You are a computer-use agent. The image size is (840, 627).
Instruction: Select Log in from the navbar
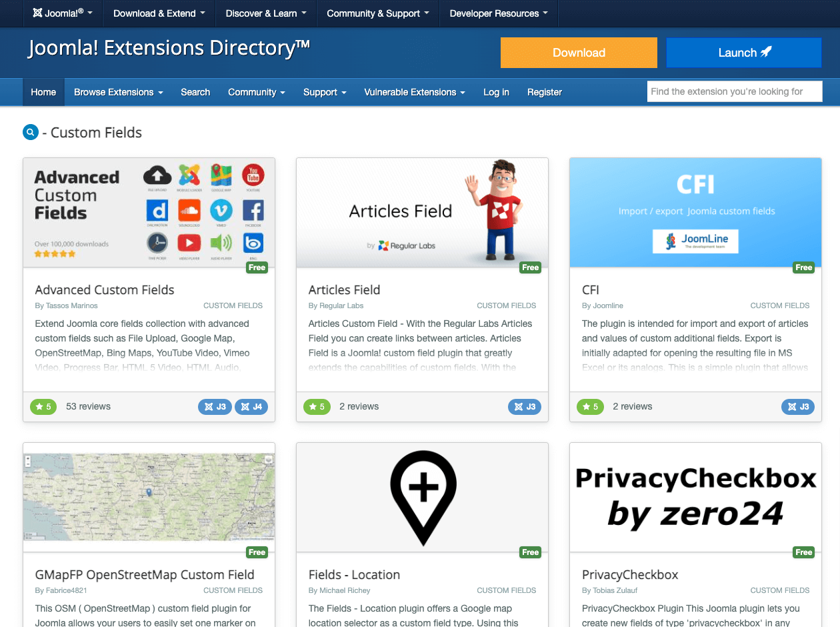pyautogui.click(x=496, y=92)
